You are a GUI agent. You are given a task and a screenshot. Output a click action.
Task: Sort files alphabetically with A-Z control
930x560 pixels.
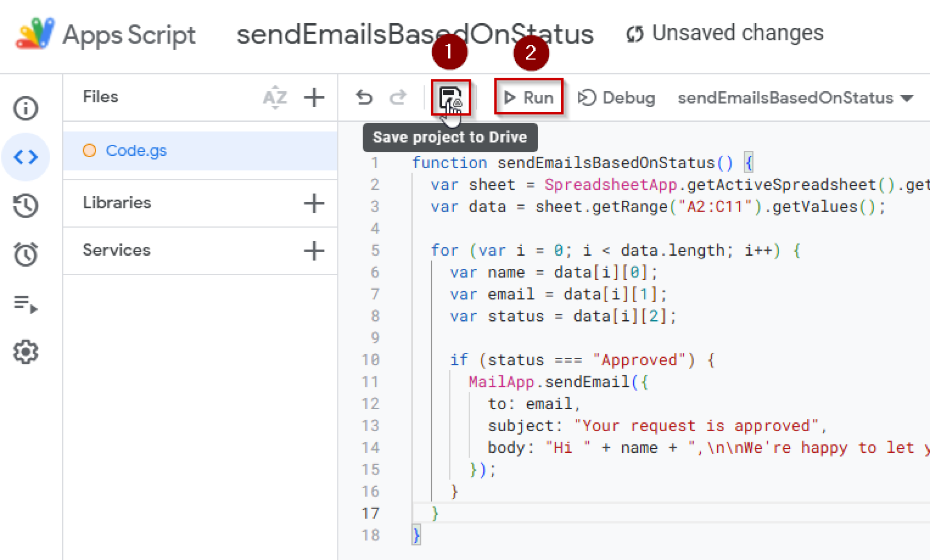[275, 97]
